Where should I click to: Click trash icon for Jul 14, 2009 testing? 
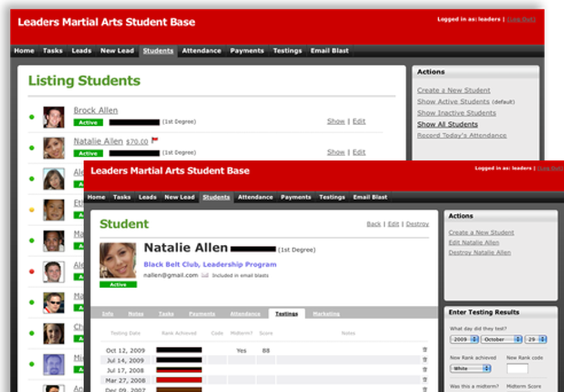point(425,360)
